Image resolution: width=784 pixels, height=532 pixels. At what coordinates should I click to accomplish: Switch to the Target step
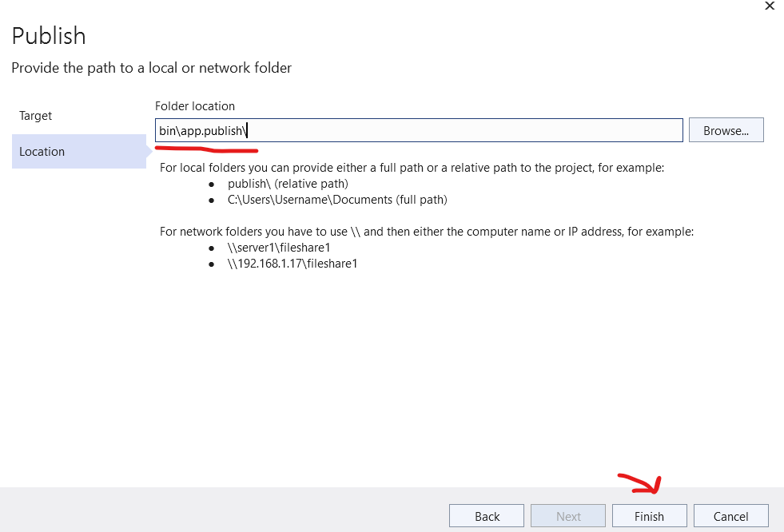pos(36,116)
